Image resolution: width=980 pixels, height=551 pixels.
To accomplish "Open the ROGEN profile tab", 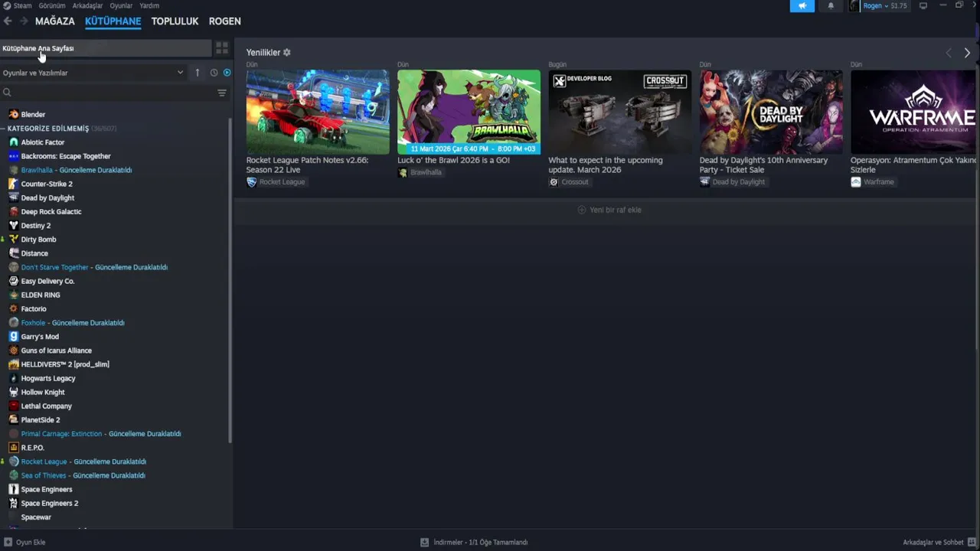I will click(225, 21).
